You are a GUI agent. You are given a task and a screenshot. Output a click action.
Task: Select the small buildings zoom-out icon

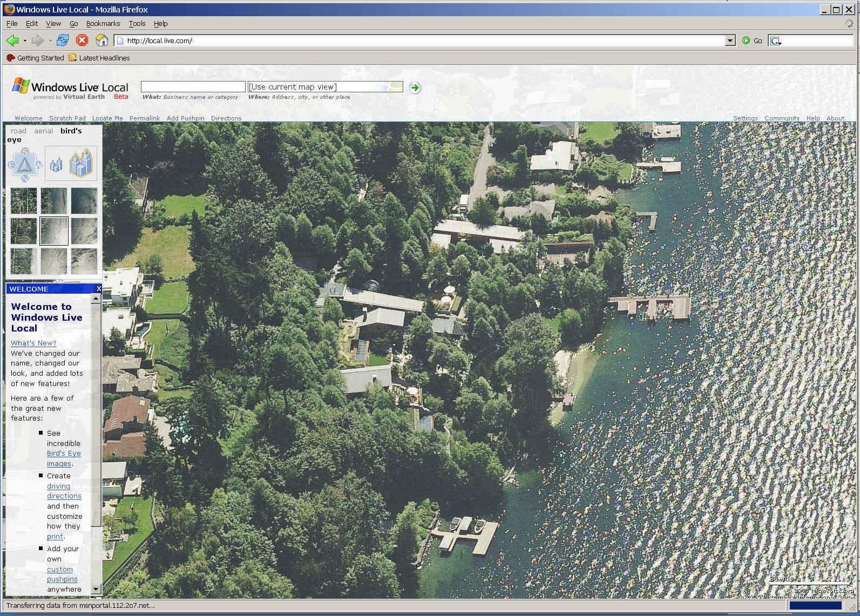[x=56, y=165]
